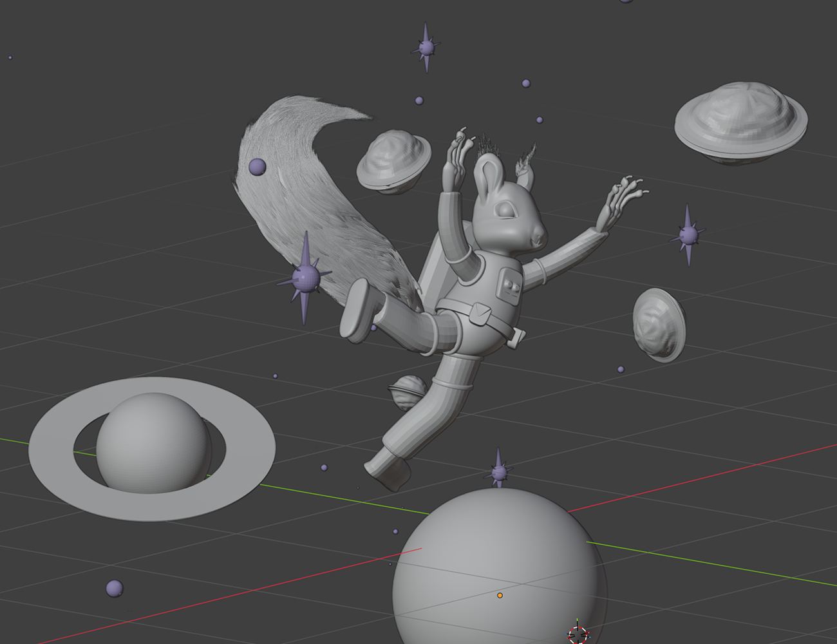837x644 pixels.
Task: Click the control panel on the suit chest
Action: (x=511, y=285)
